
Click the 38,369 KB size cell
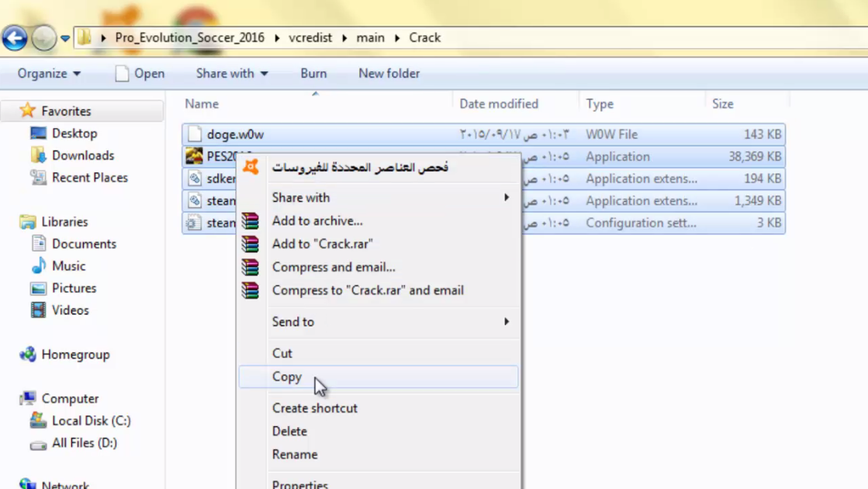click(x=755, y=157)
